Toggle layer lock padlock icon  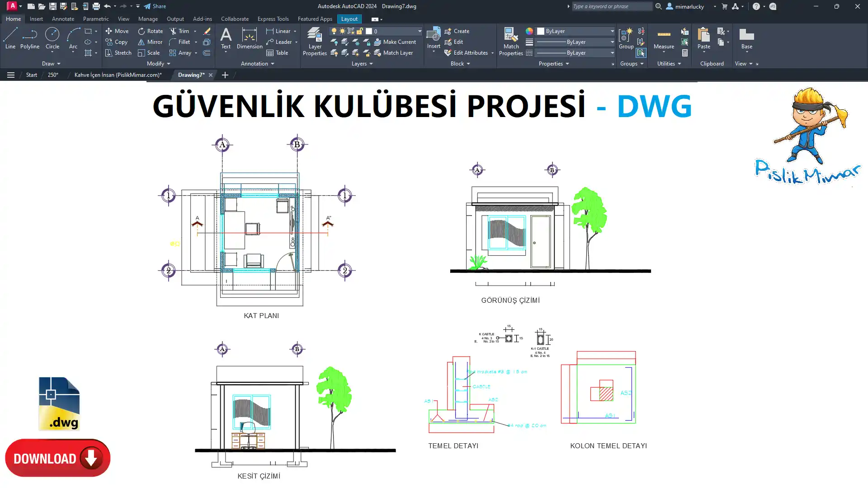coord(359,31)
